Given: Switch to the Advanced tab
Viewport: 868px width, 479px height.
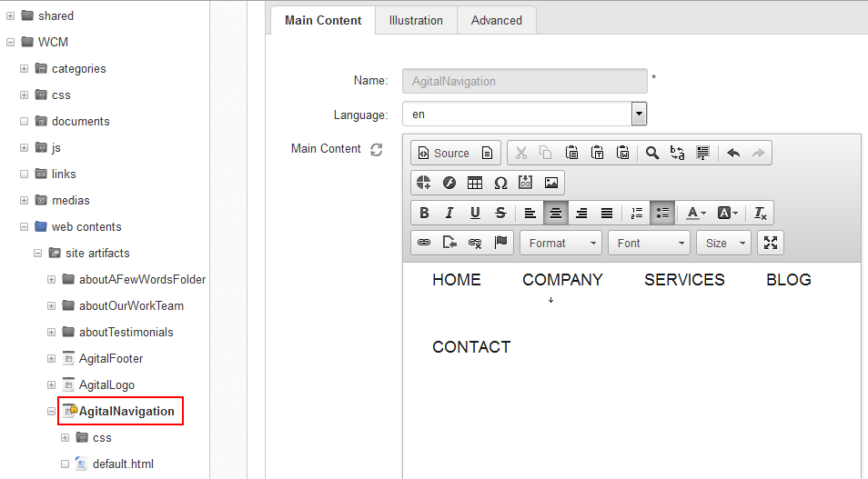Looking at the screenshot, I should coord(497,21).
